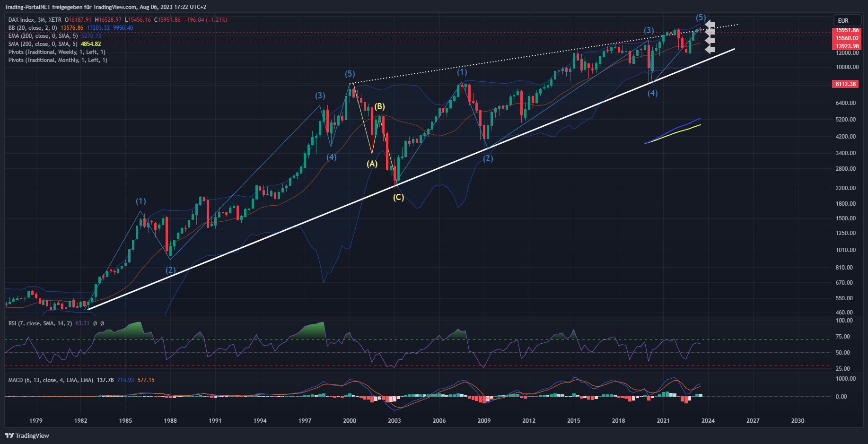Select the topmost gray arrow marker
Screen dimensions: 868x444
[710, 24]
